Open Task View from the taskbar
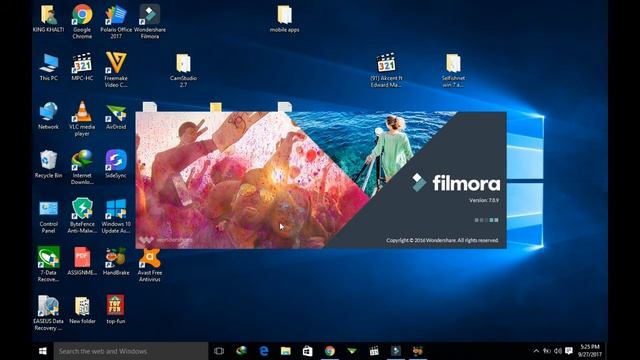 (x=219, y=351)
